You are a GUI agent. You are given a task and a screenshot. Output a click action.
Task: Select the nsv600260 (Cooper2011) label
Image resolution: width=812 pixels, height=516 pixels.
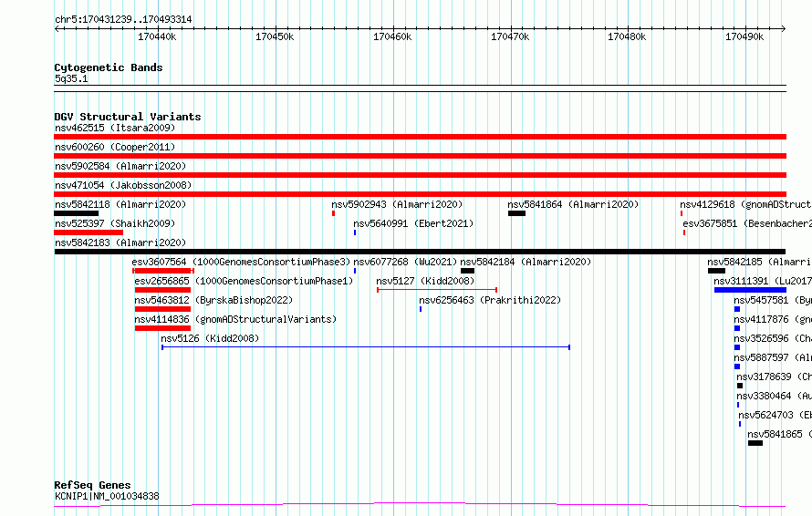(115, 147)
